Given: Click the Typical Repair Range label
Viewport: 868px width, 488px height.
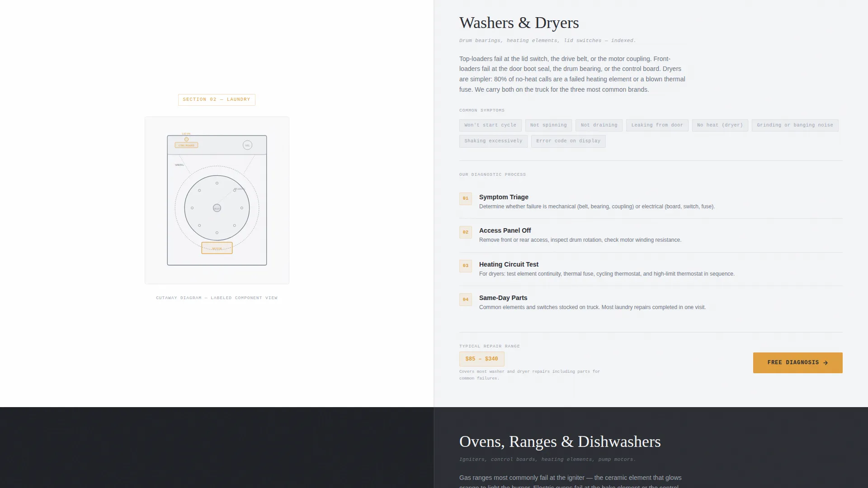Looking at the screenshot, I should coord(490,346).
